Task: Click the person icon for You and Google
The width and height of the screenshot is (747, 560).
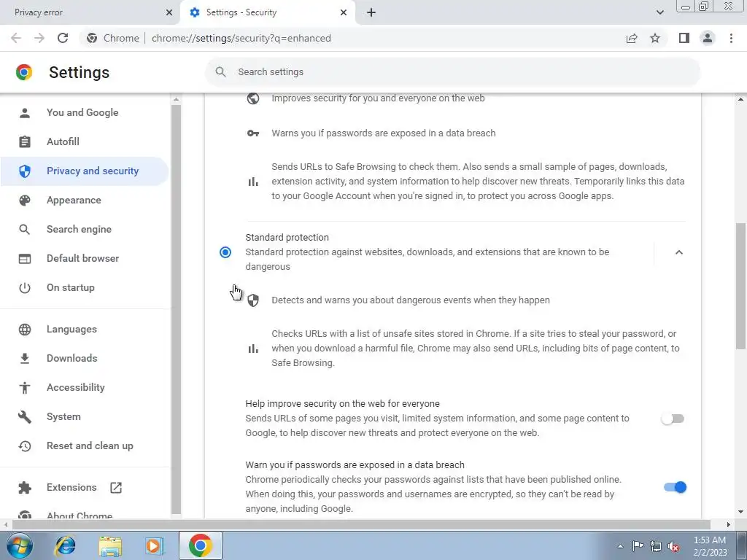Action: click(24, 112)
